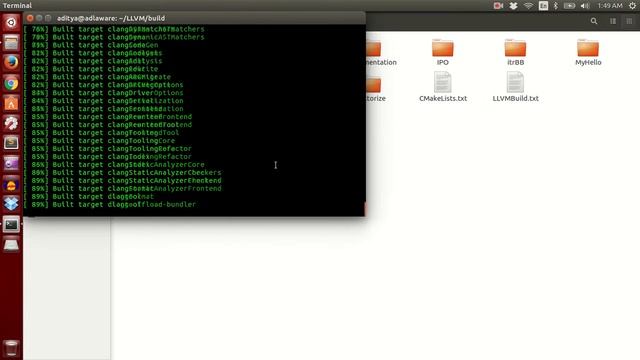640x360 pixels.
Task: Open the Wi-Fi network indicator
Action: [x=528, y=6]
